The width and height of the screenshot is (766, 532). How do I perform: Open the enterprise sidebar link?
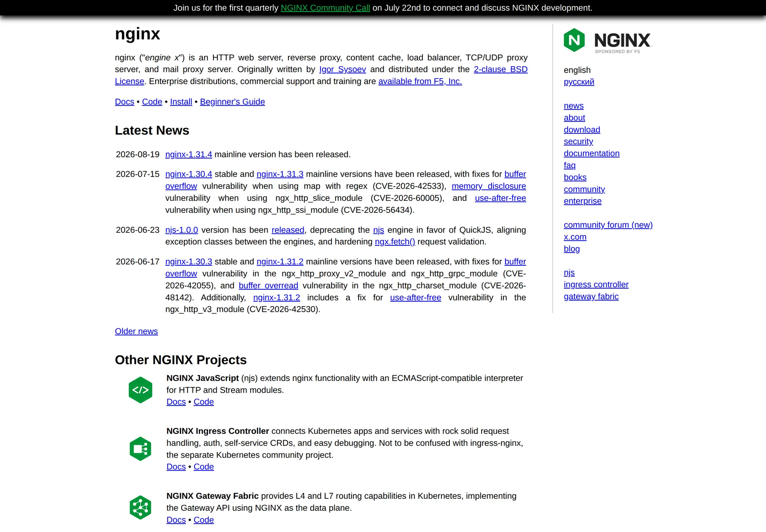pos(582,201)
